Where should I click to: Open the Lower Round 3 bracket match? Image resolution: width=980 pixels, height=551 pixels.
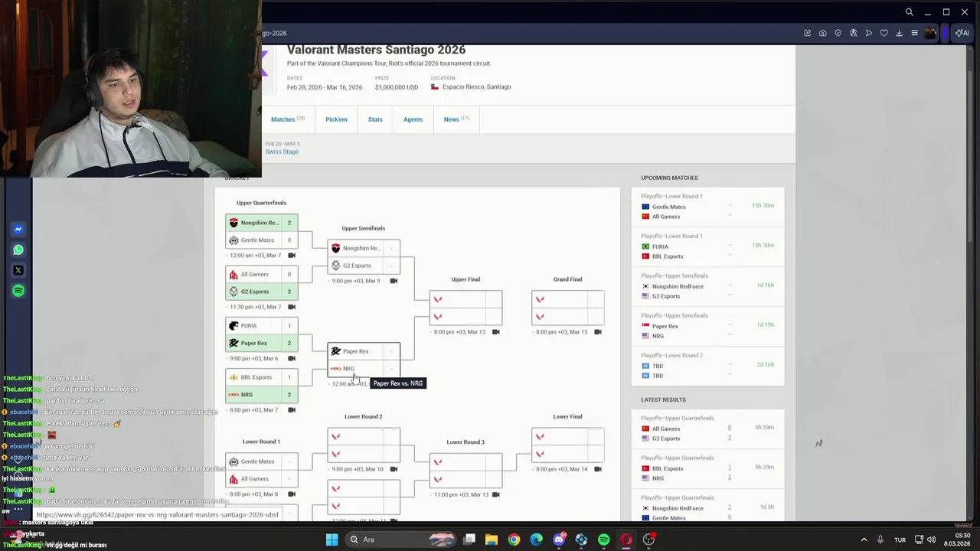pyautogui.click(x=465, y=470)
